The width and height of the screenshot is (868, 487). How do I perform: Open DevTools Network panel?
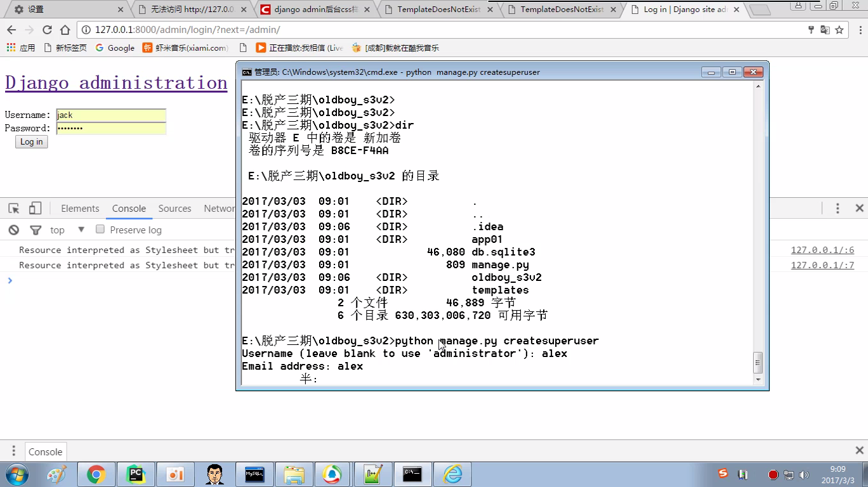pyautogui.click(x=219, y=209)
